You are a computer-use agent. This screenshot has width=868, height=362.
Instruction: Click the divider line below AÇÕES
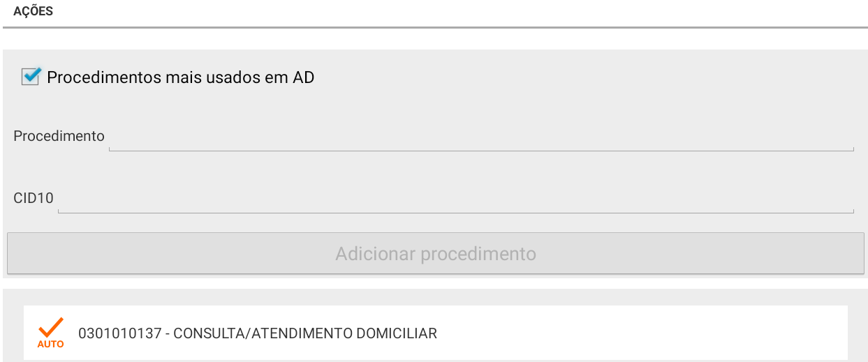[435, 28]
